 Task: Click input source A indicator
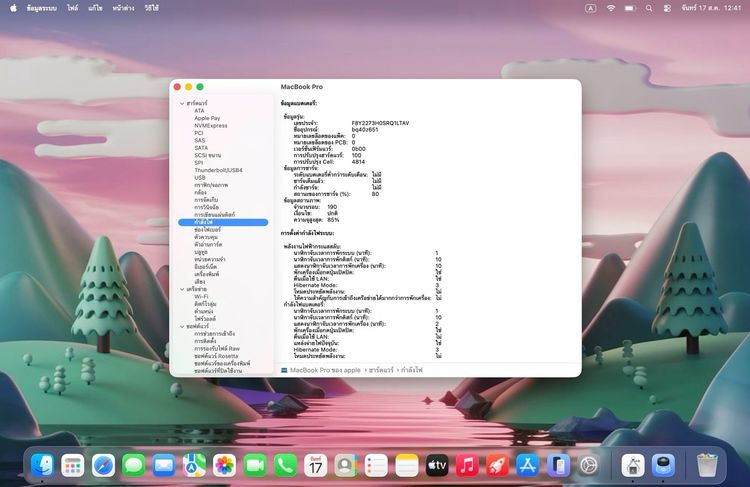(x=591, y=8)
